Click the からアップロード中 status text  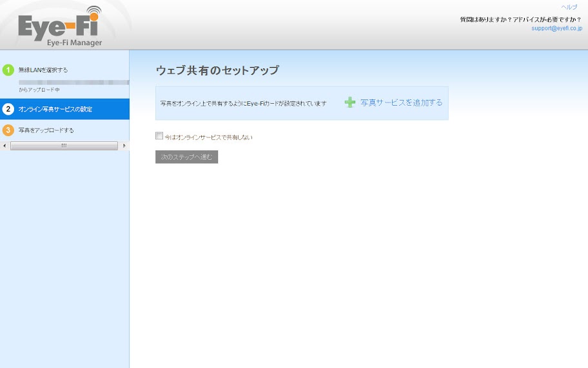coord(39,90)
